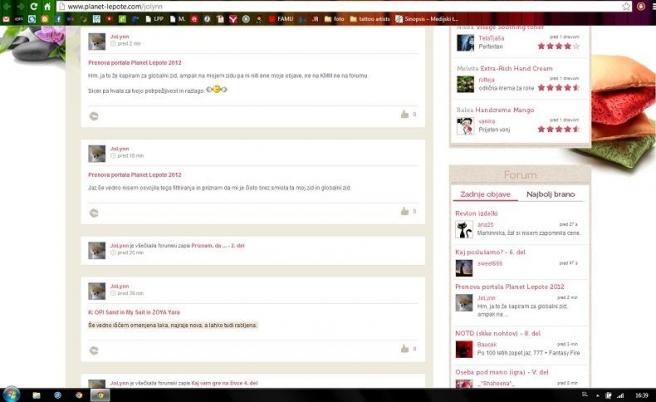Switch to the 'Zadnje objave' forum tab

pyautogui.click(x=485, y=194)
